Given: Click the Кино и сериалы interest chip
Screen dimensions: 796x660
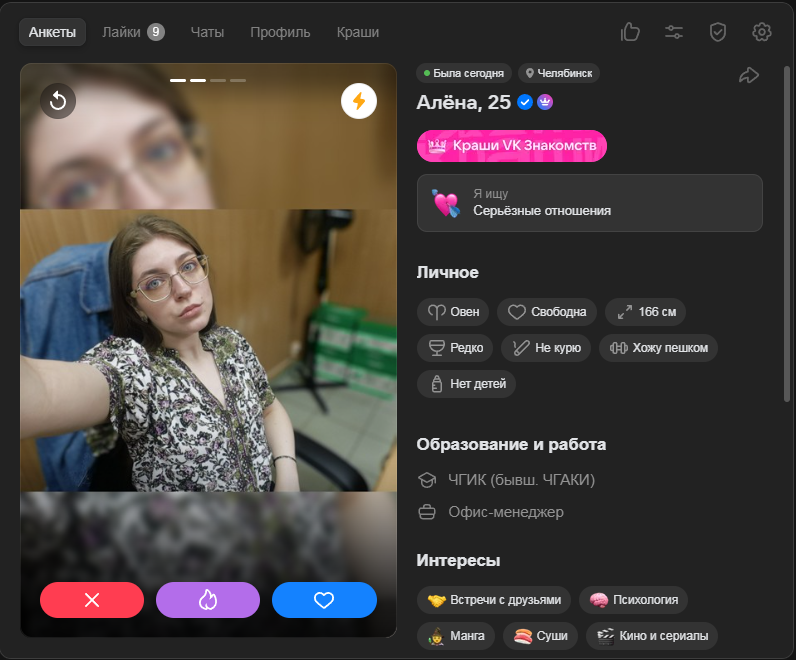Looking at the screenshot, I should (x=652, y=636).
